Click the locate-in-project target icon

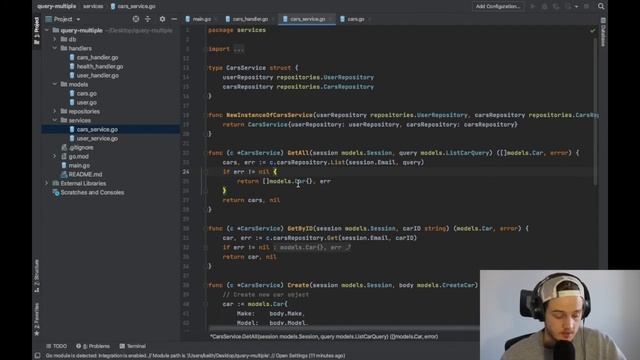[136, 19]
